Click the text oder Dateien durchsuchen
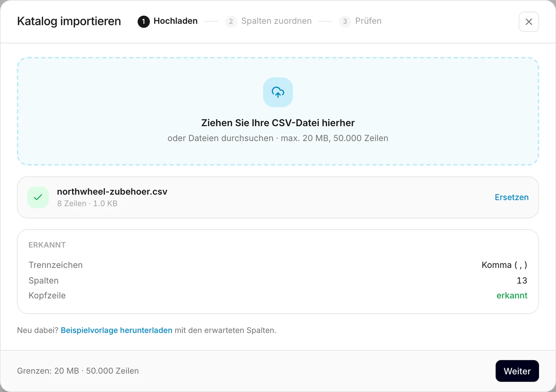The width and height of the screenshot is (556, 392). coord(220,138)
